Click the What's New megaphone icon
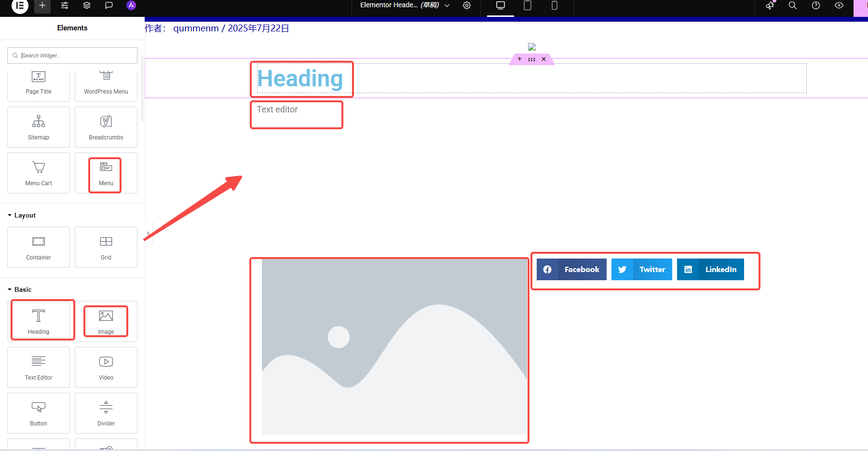The height and width of the screenshot is (451, 868). coord(770,6)
